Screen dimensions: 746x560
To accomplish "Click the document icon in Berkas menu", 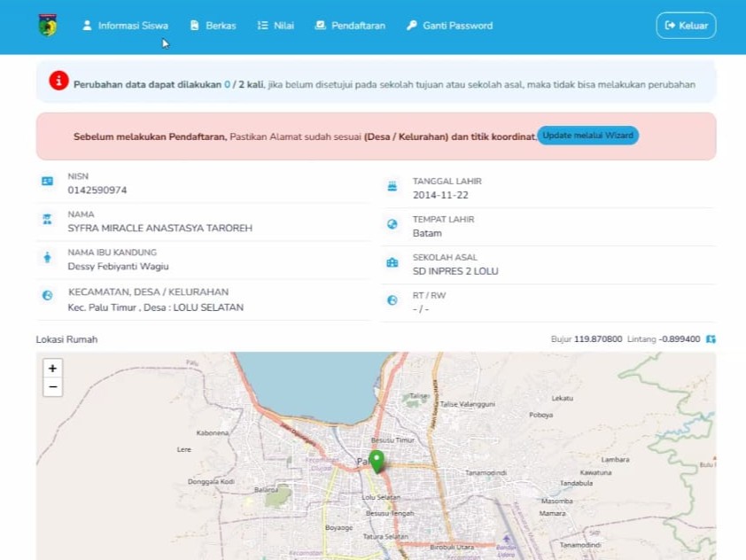I will tap(194, 26).
